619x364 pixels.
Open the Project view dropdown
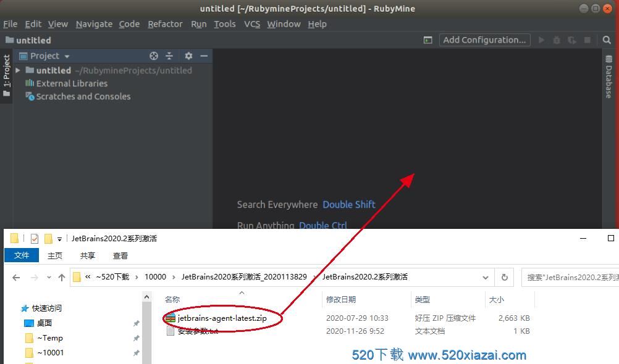click(67, 56)
